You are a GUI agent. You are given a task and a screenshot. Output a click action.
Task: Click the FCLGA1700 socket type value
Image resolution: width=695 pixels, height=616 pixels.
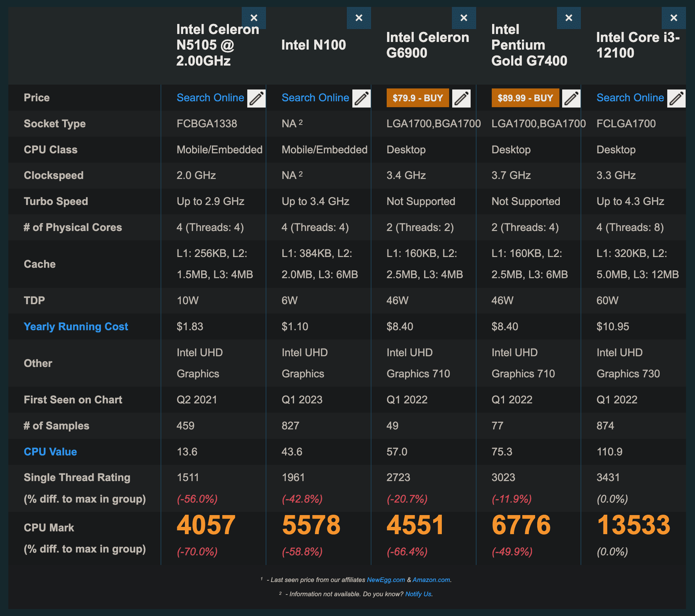626,124
